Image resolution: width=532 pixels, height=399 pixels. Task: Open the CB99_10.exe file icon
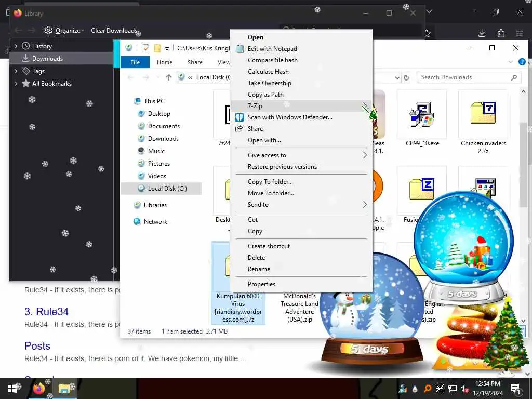coord(422,115)
